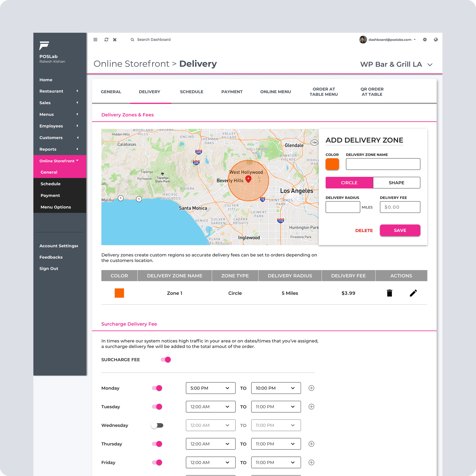This screenshot has width=476, height=476.
Task: Delete Zone 1 with trash icon
Action: tap(389, 293)
